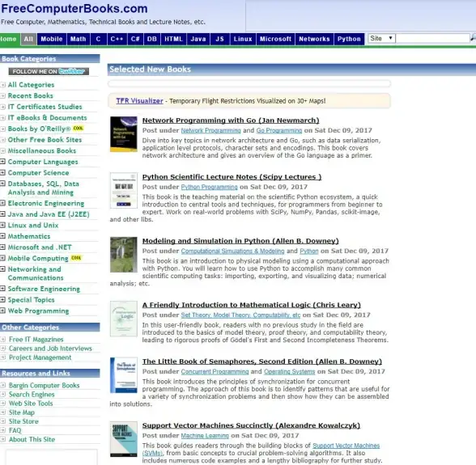The height and width of the screenshot is (465, 476).
Task: Expand the Mathematics category tree
Action: pyautogui.click(x=2, y=236)
